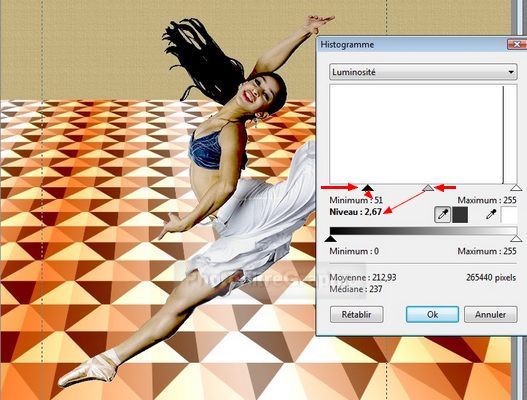527x400 pixels.
Task: Click the gray midtone Niveau triangle marker
Action: 428,188
